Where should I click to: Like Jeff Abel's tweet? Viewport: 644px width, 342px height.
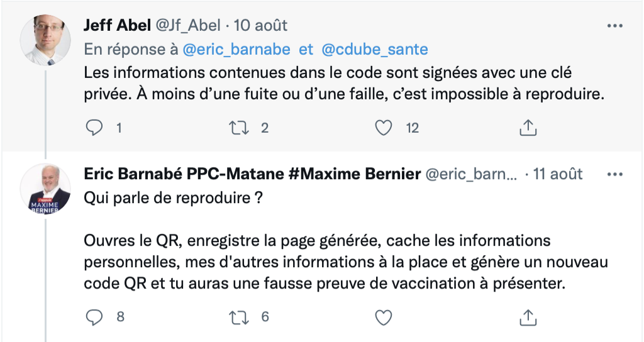[x=384, y=128]
